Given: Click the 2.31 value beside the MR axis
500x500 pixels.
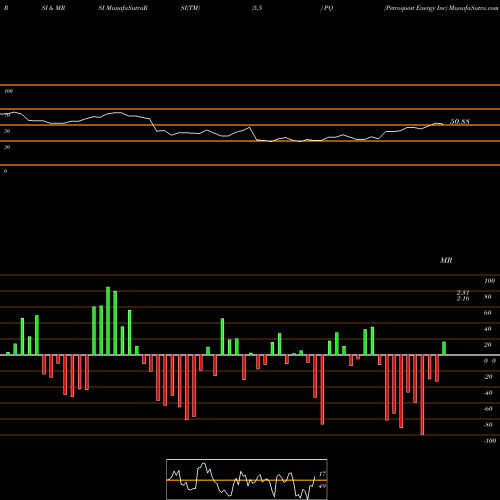Looking at the screenshot, I should pyautogui.click(x=463, y=292).
